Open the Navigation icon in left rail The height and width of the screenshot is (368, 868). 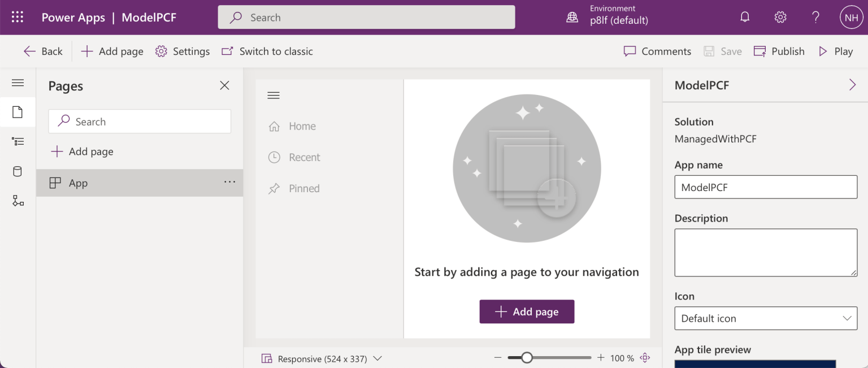coord(18,141)
